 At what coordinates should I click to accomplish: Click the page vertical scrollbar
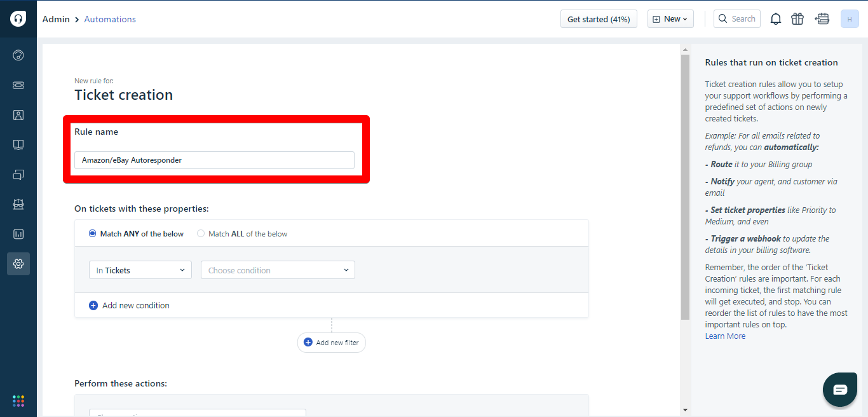tap(684, 188)
